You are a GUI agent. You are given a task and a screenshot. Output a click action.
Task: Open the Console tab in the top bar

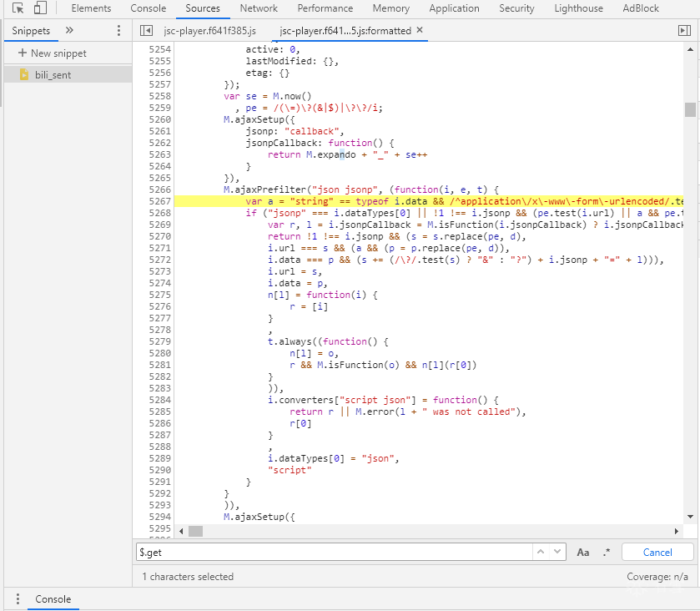coord(149,8)
